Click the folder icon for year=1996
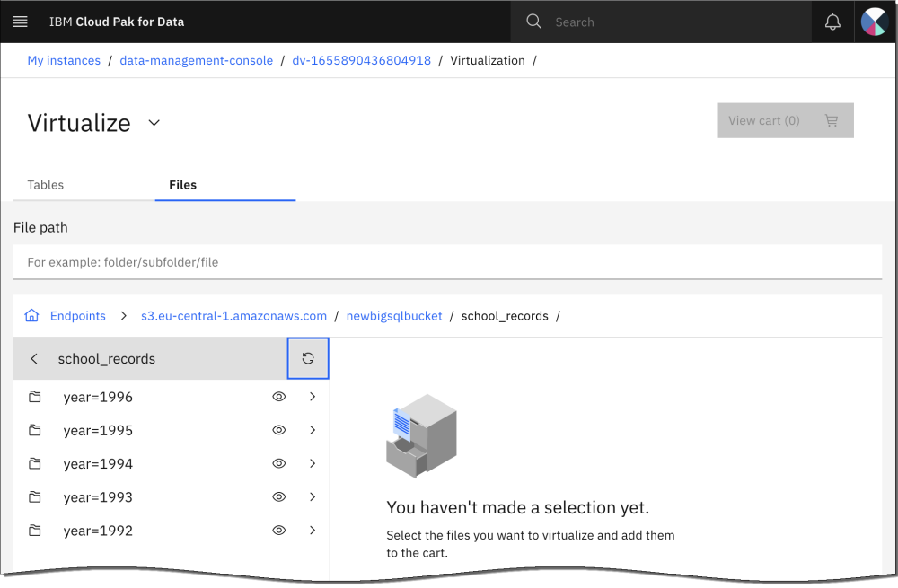Screen dimensions: 898x588 click(35, 397)
